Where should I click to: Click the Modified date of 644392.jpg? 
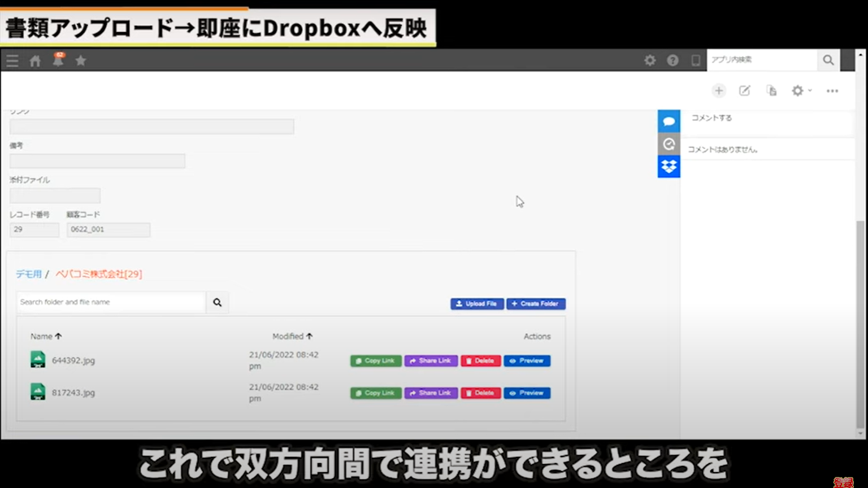pos(284,360)
